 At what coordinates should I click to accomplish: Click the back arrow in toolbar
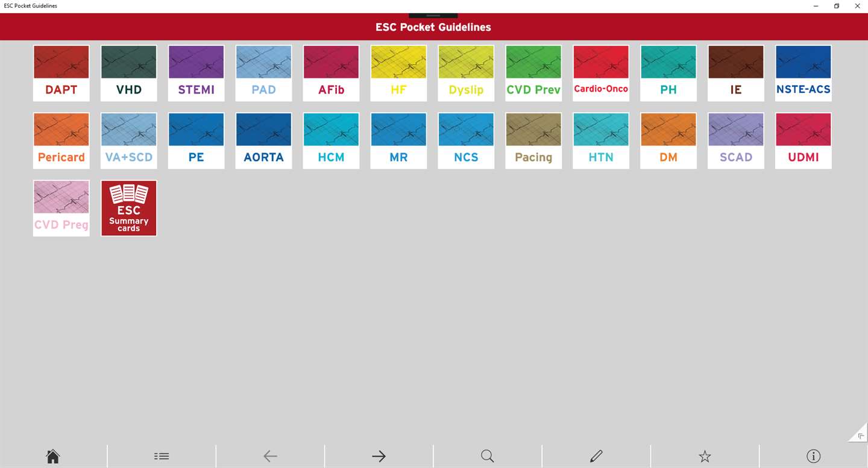click(270, 457)
